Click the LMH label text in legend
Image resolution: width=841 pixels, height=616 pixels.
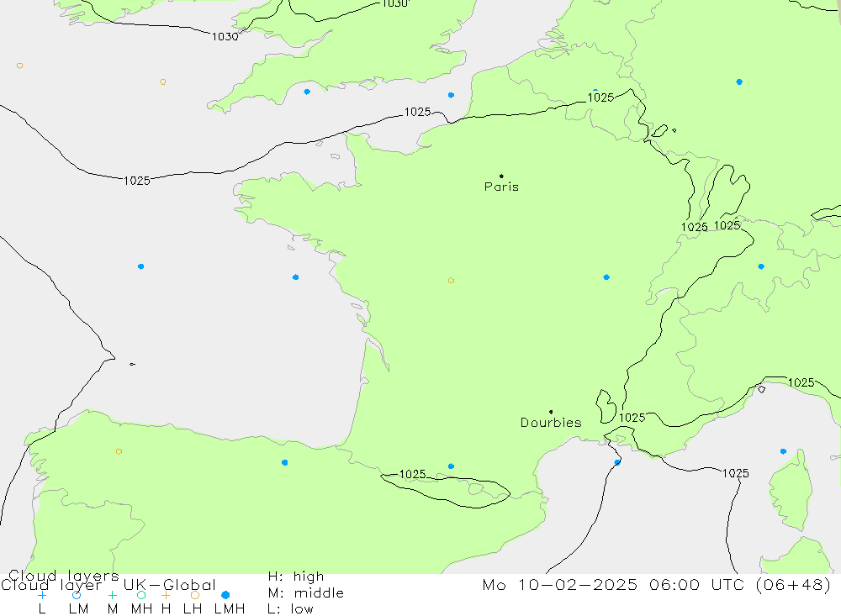pyautogui.click(x=230, y=609)
